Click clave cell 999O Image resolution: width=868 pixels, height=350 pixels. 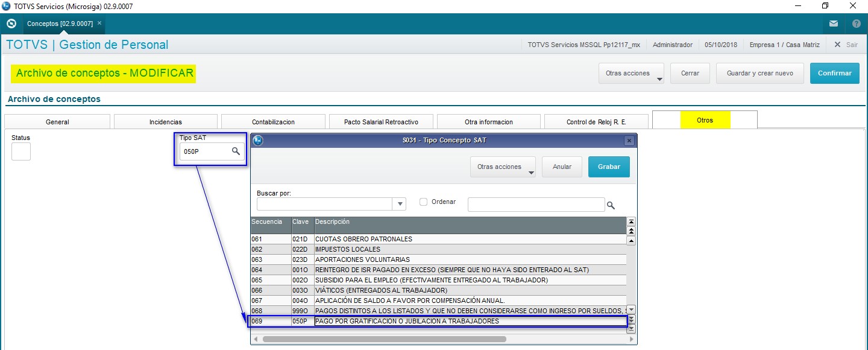[303, 311]
